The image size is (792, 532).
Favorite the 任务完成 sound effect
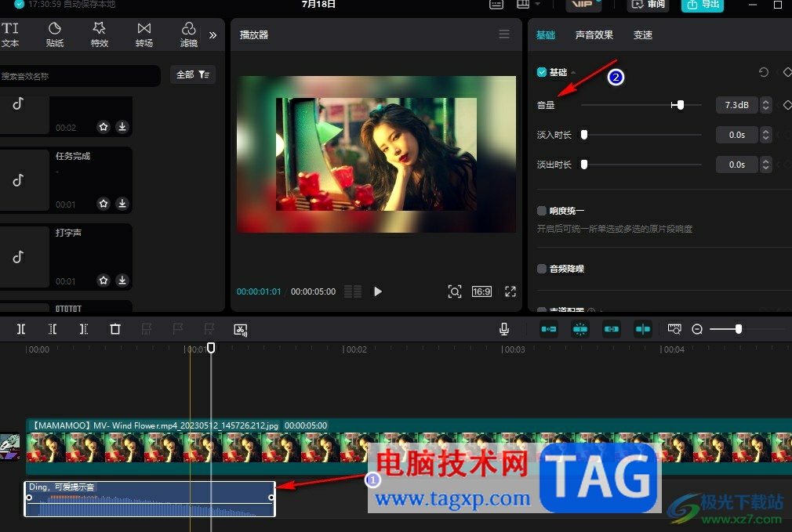104,204
